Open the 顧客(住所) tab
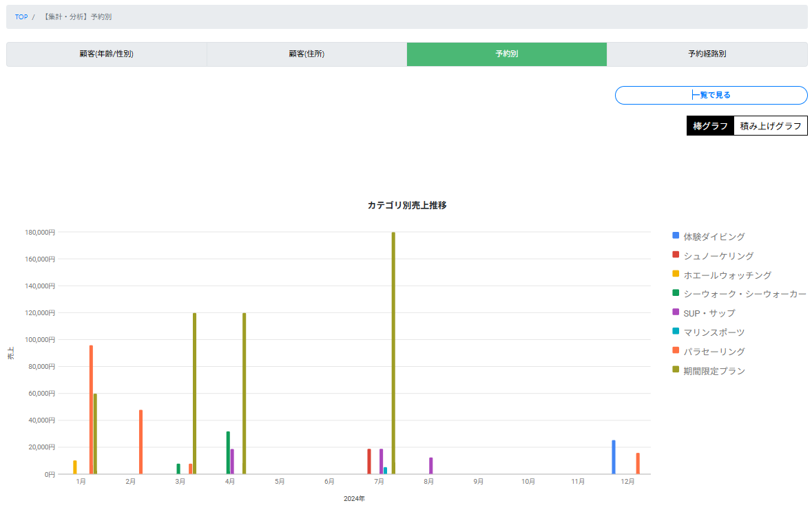Viewport: 812px width, 512px height. pyautogui.click(x=306, y=54)
